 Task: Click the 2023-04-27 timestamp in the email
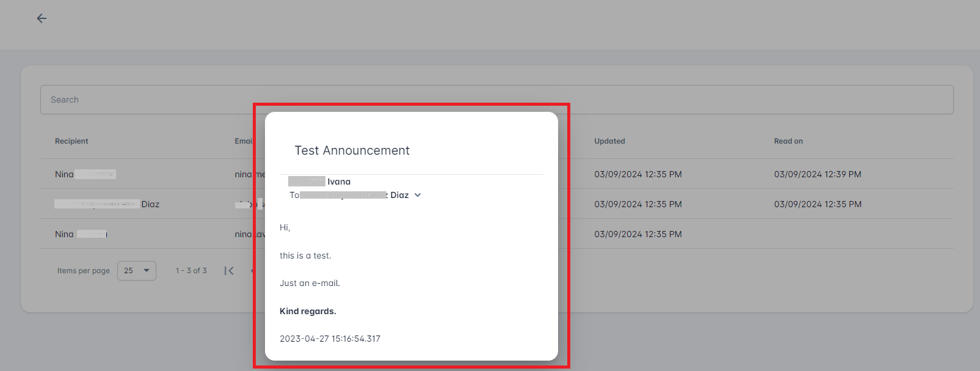(330, 339)
